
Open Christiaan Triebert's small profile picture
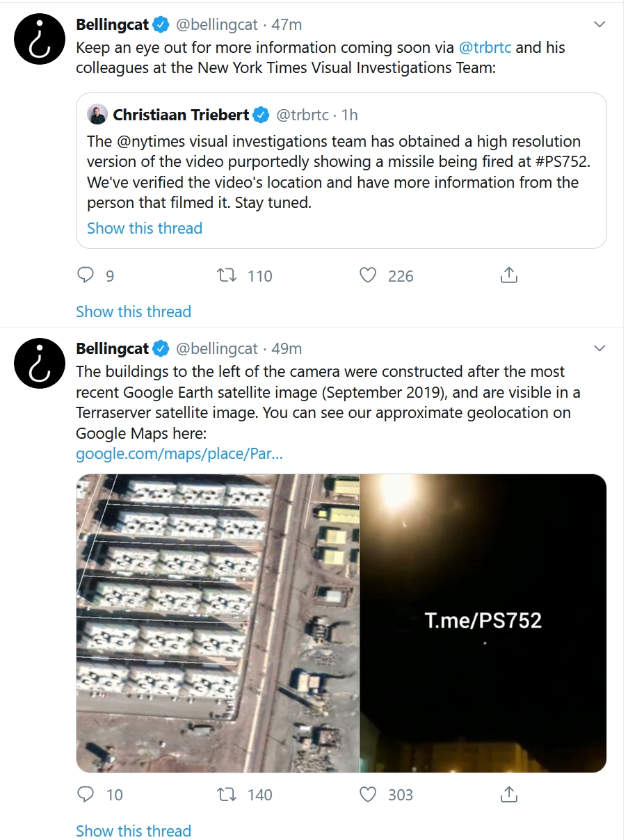click(x=97, y=114)
